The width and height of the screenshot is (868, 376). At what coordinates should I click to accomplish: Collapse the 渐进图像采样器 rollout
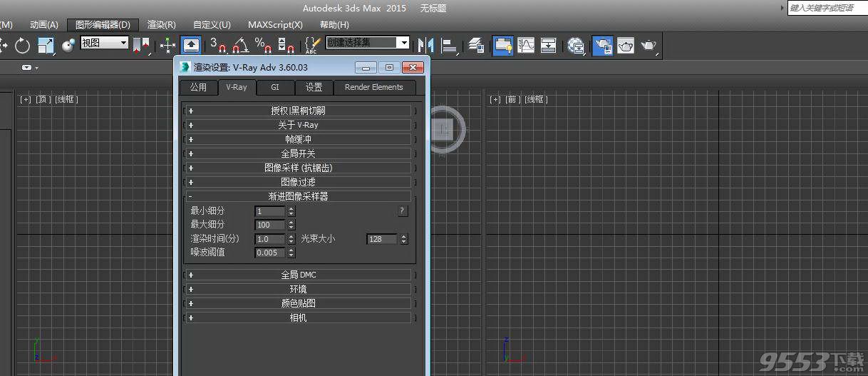(298, 196)
